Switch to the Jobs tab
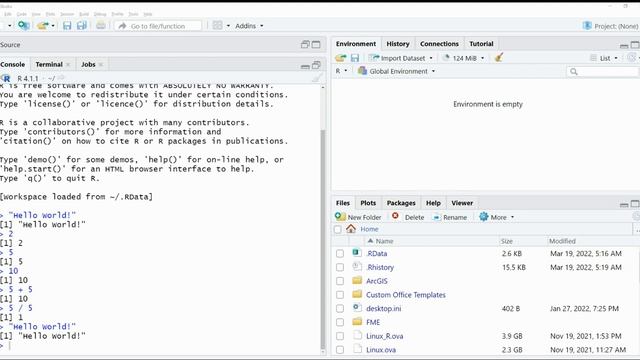The width and height of the screenshot is (640, 360). [x=88, y=64]
